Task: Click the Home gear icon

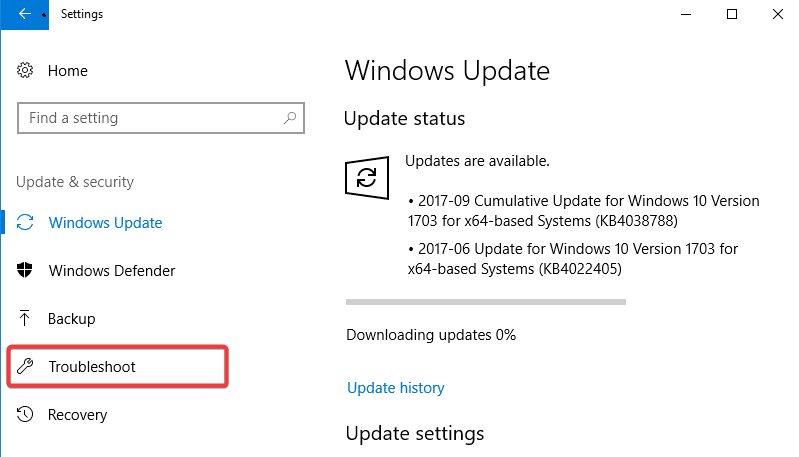Action: pyautogui.click(x=25, y=70)
